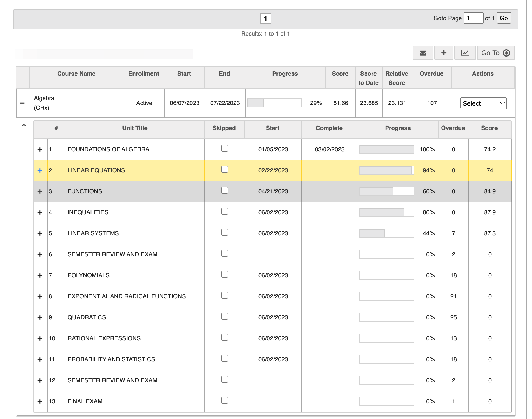
Task: Expand the Functions unit row
Action: (40, 191)
